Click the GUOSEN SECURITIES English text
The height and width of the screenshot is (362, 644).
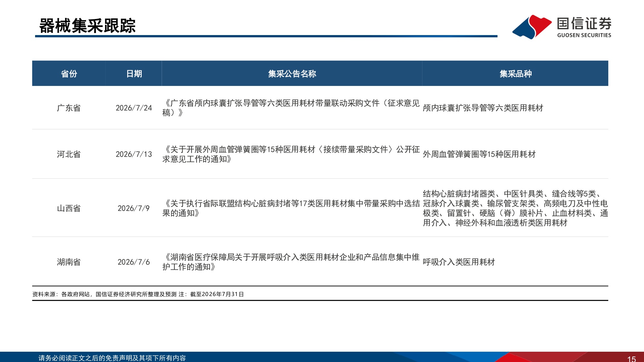click(x=584, y=35)
